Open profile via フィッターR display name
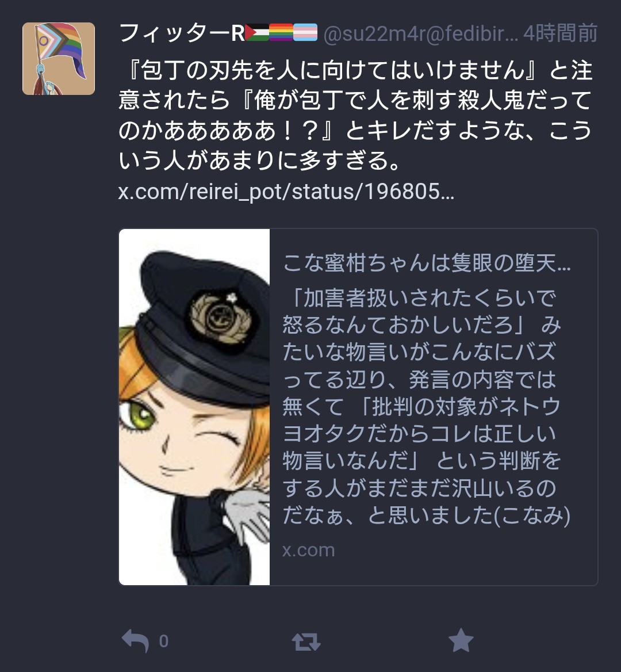Viewport: 621px width, 672px height. pos(182,33)
